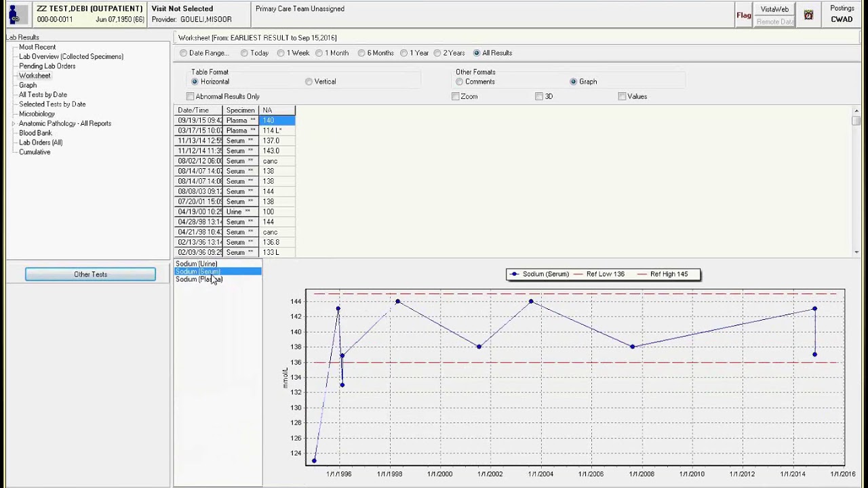This screenshot has width=868, height=488.
Task: Select Sodium (Serum) in test list
Action: pyautogui.click(x=218, y=271)
